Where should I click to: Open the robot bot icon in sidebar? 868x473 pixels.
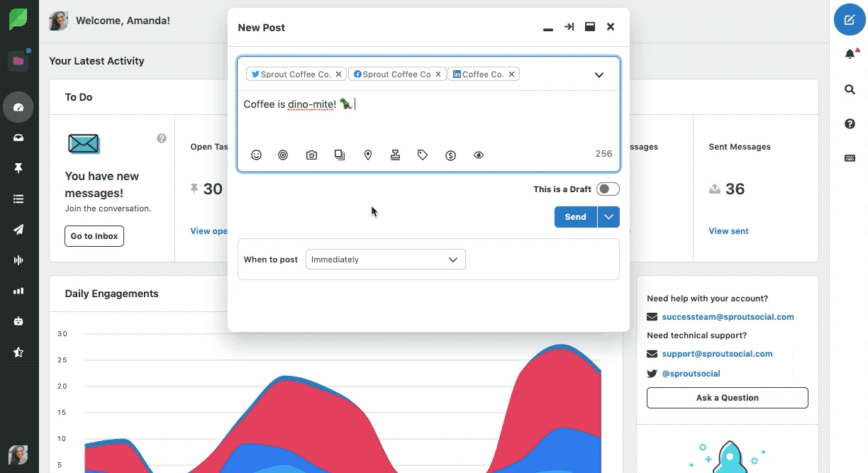(x=18, y=321)
